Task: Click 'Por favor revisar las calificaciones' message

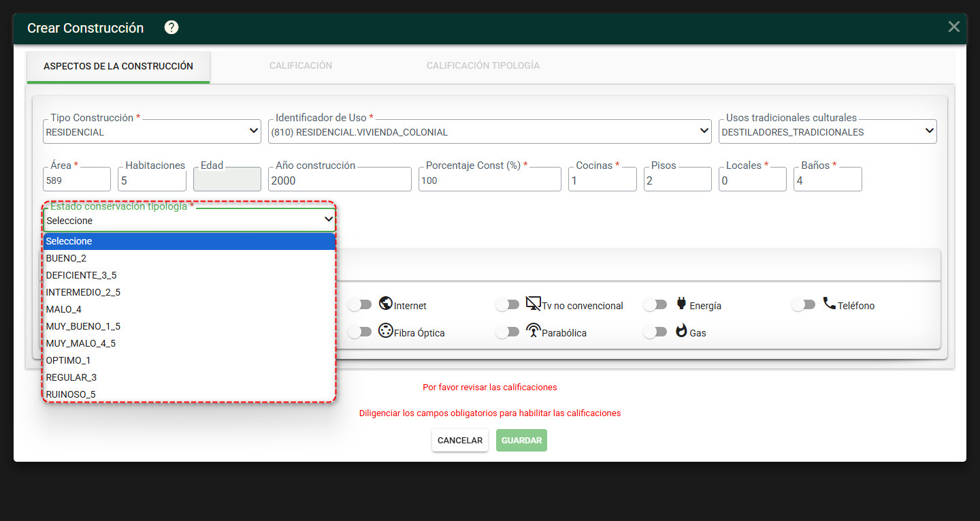Action: 490,388
